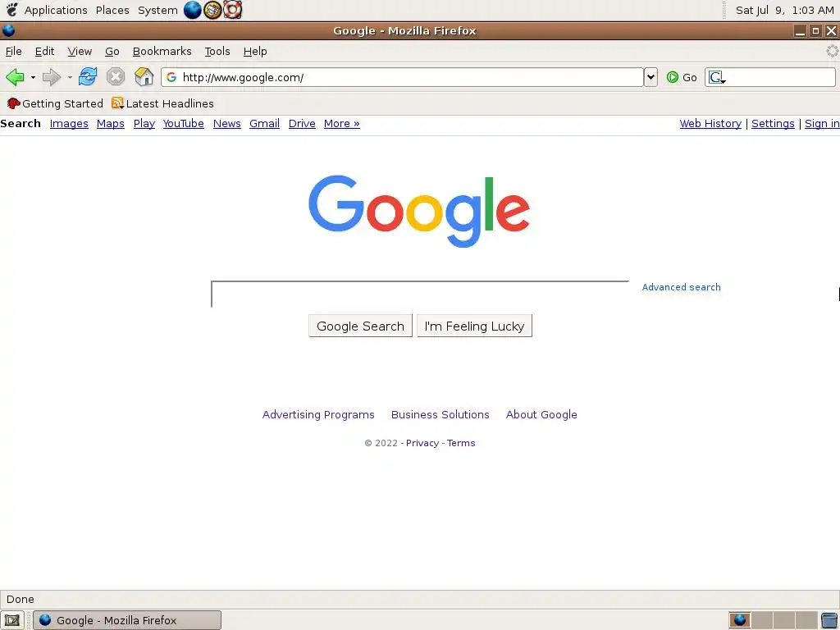
Task: Open the Latest Headlines feed bookmark
Action: point(162,103)
